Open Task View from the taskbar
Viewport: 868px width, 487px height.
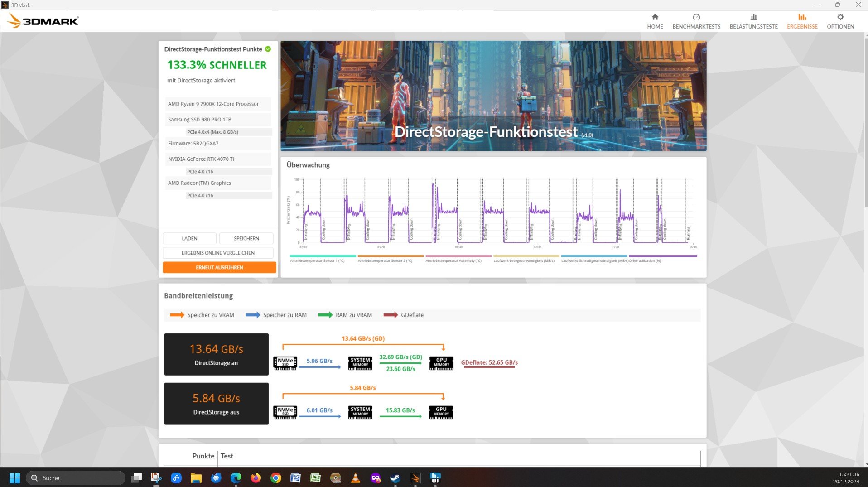(136, 477)
